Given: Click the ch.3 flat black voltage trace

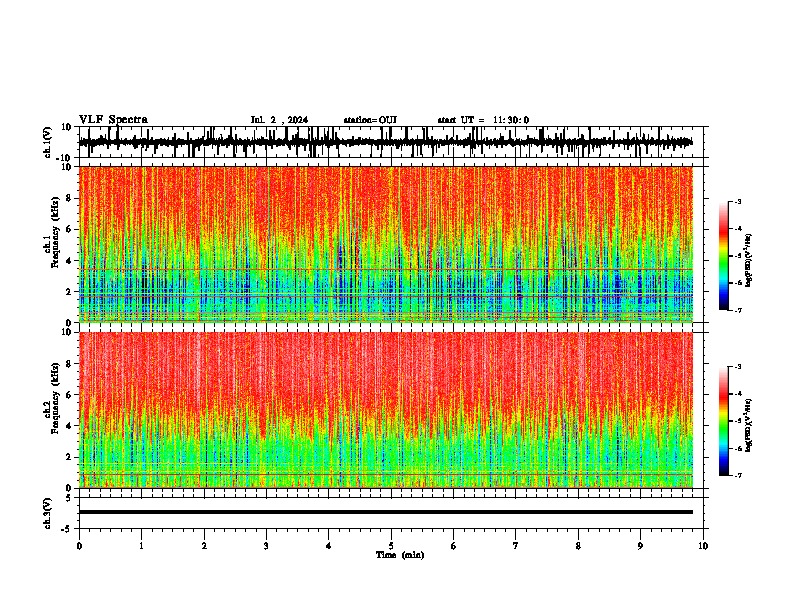Looking at the screenshot, I should click(x=386, y=512).
